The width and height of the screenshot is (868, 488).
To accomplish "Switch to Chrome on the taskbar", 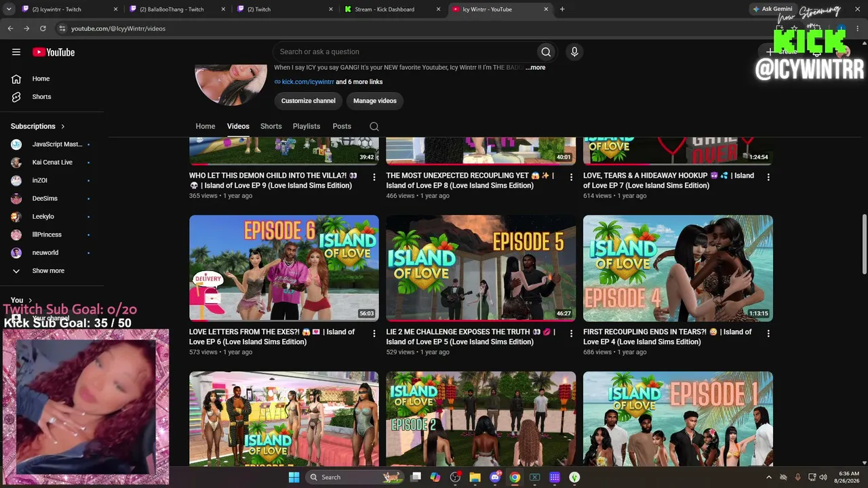I will pyautogui.click(x=515, y=477).
